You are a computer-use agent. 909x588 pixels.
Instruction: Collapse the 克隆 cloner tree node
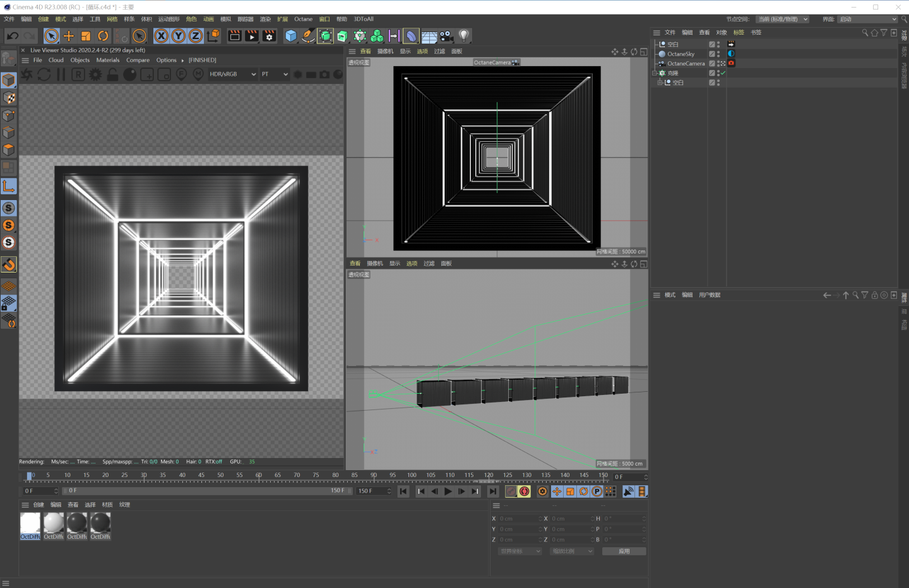pyautogui.click(x=655, y=73)
